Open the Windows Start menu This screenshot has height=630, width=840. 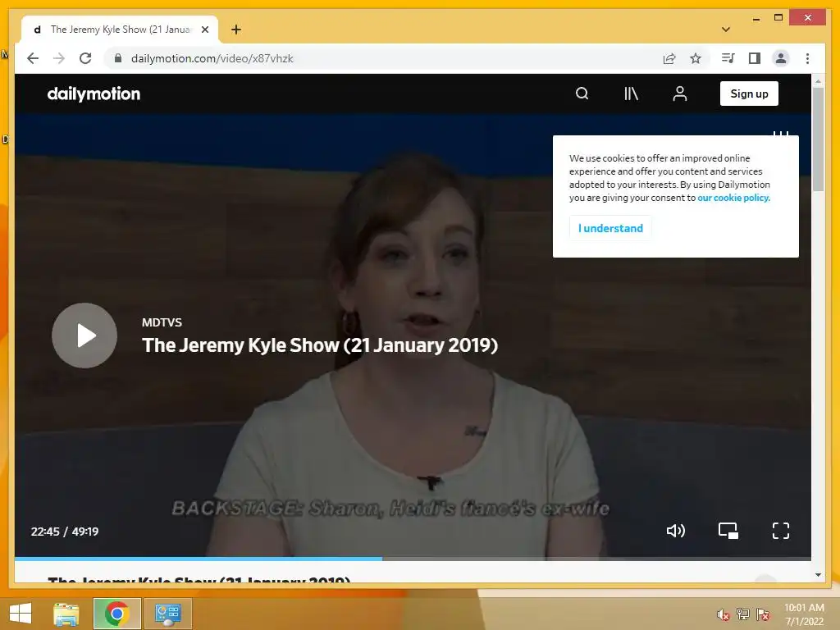(21, 614)
